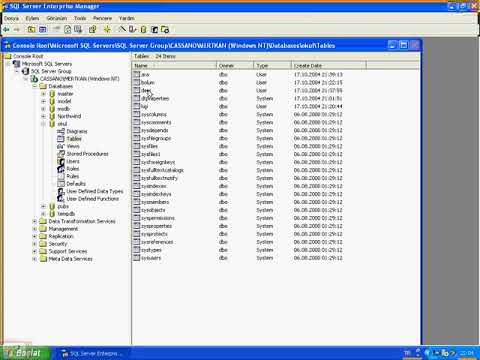
Task: Open the Dosya menu
Action: pos(11,18)
